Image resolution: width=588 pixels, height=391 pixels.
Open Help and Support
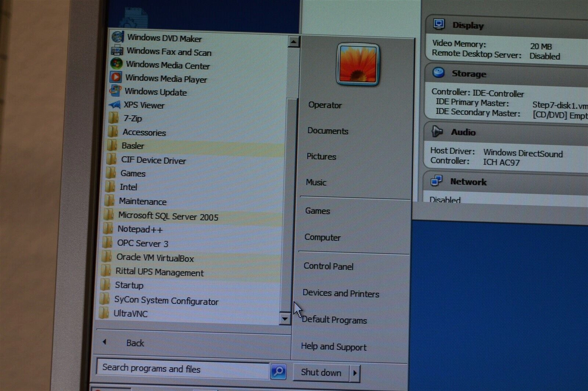tap(333, 347)
